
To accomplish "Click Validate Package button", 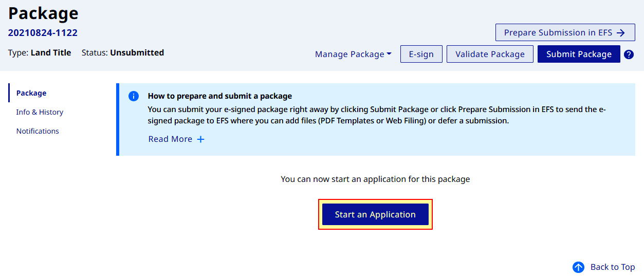I will [490, 54].
